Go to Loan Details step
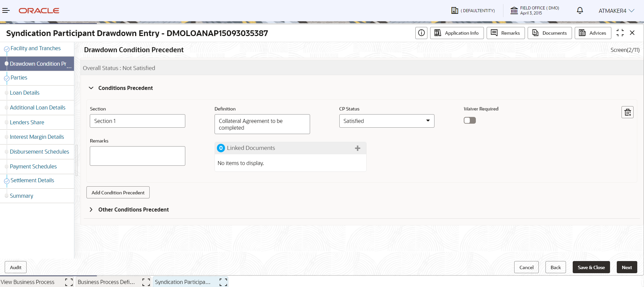644x287 pixels. (x=25, y=93)
